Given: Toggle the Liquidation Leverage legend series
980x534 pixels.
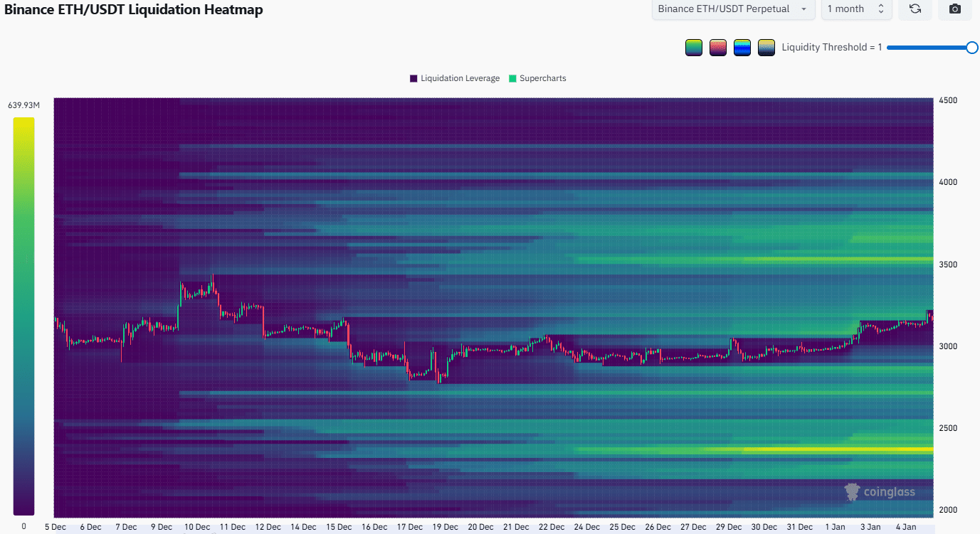Looking at the screenshot, I should coord(460,78).
